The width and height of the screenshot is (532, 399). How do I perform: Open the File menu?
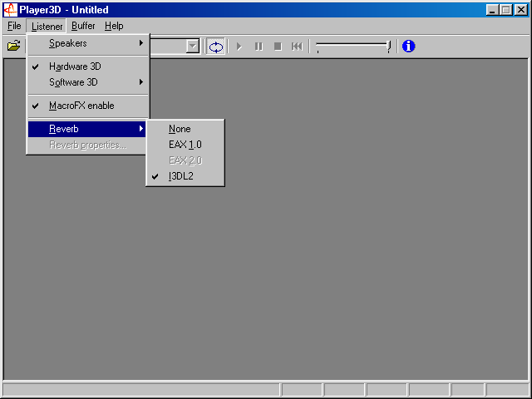tap(14, 27)
